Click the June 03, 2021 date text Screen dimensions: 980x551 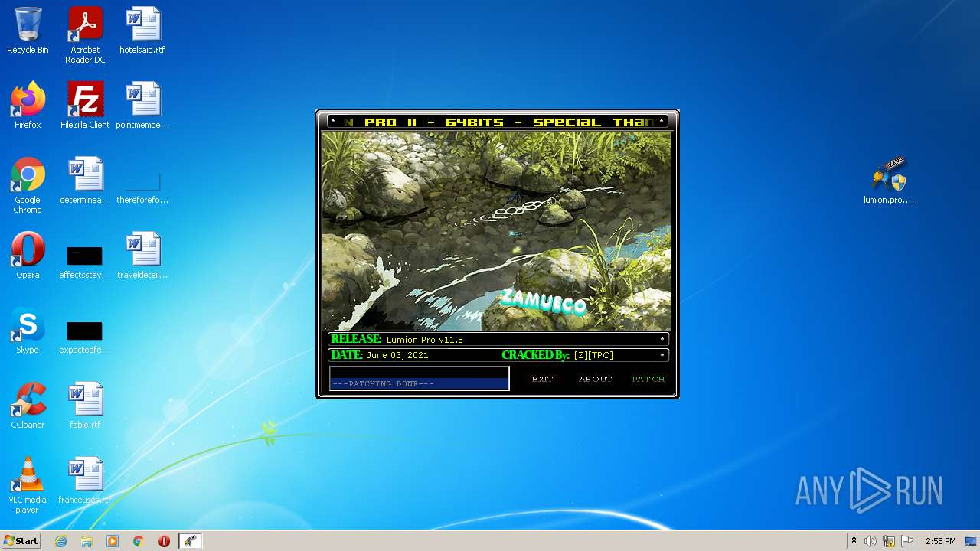(x=397, y=355)
